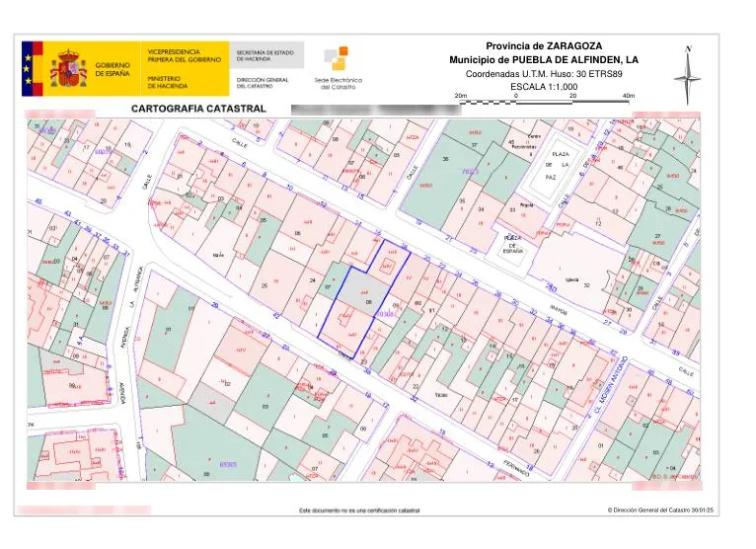This screenshot has height=549, width=756.
Task: Click the gray building inside highlighted parcel
Action: point(363,291)
